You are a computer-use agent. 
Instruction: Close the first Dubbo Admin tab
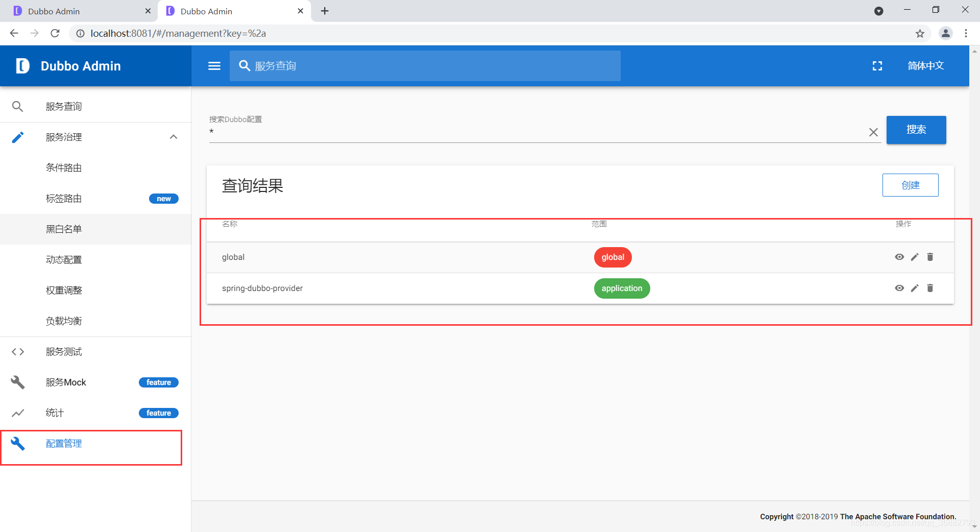[x=148, y=11]
